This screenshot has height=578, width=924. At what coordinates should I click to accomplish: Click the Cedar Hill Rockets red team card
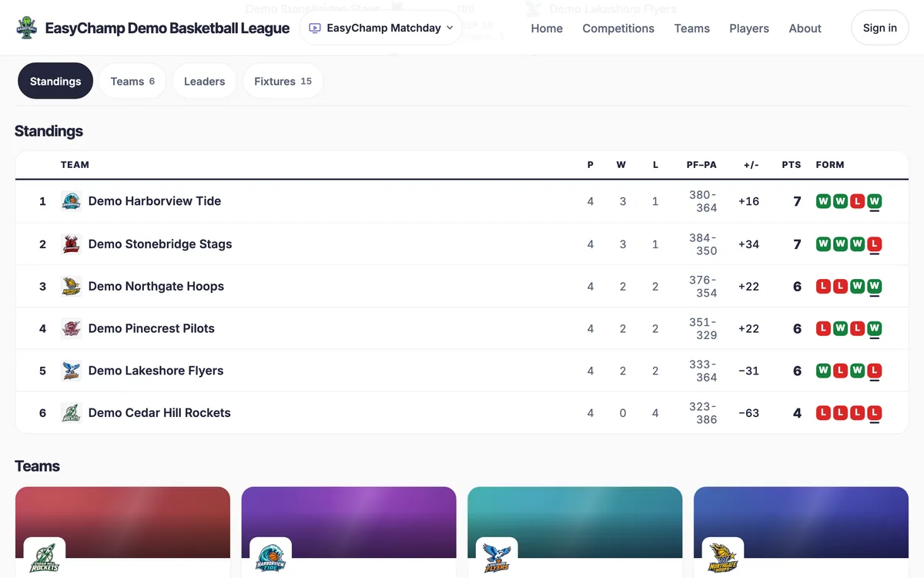tap(122, 532)
